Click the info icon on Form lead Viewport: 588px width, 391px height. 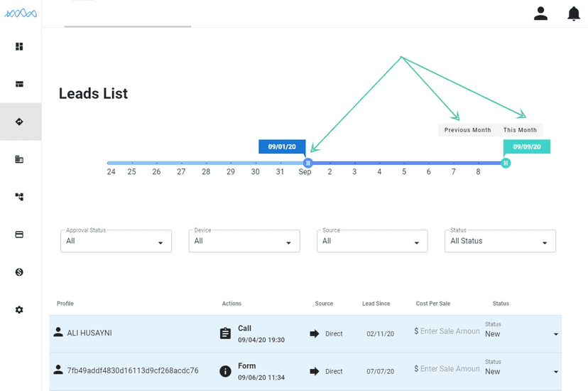point(225,371)
